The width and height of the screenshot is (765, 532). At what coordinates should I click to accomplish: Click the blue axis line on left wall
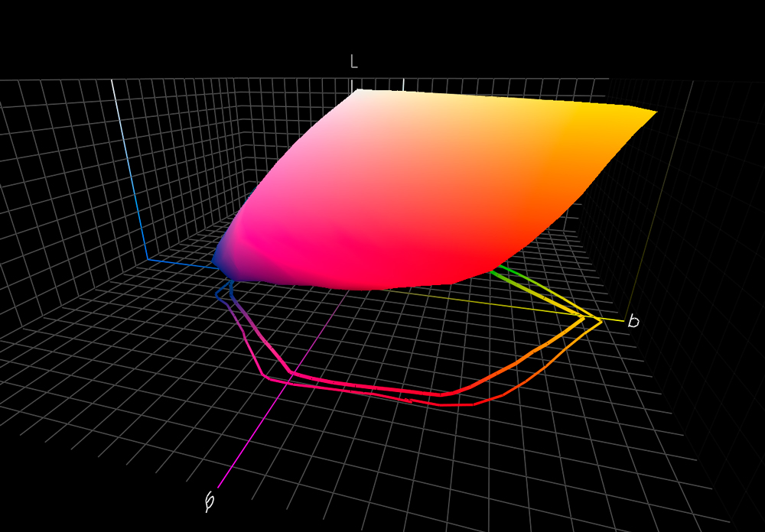point(177,262)
